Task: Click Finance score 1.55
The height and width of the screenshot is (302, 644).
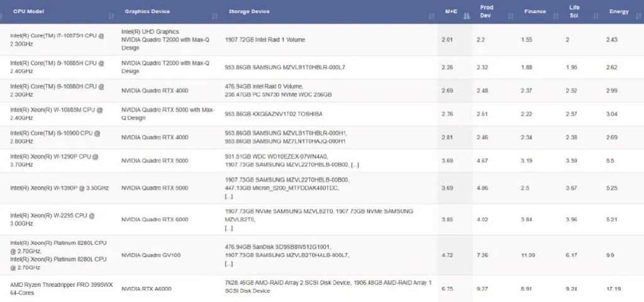Action: pyautogui.click(x=526, y=40)
